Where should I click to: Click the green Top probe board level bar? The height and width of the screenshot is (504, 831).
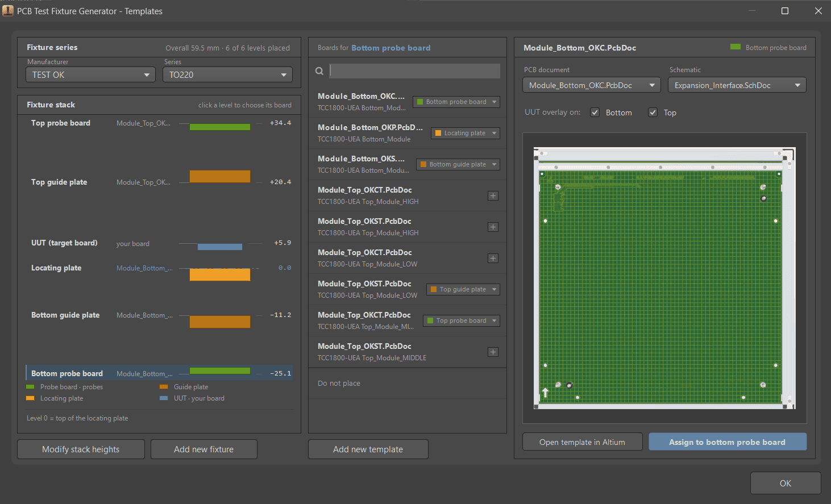[219, 127]
